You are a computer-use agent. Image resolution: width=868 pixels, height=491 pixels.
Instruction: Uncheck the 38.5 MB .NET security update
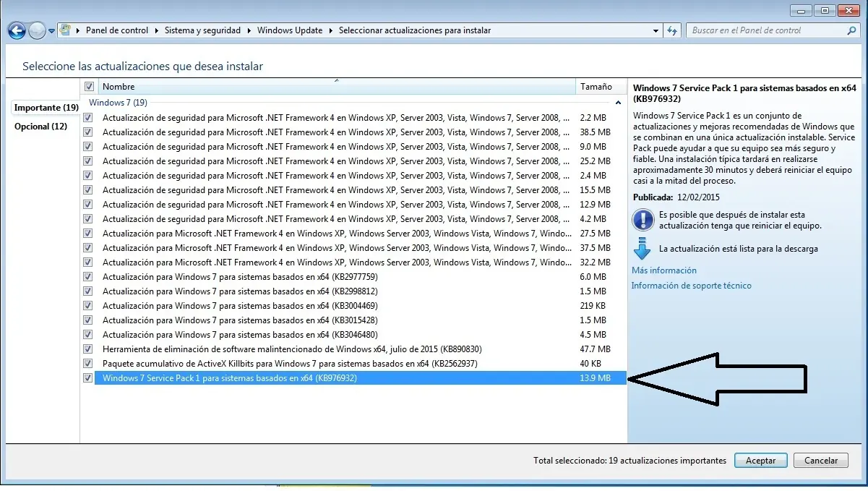pos(88,132)
